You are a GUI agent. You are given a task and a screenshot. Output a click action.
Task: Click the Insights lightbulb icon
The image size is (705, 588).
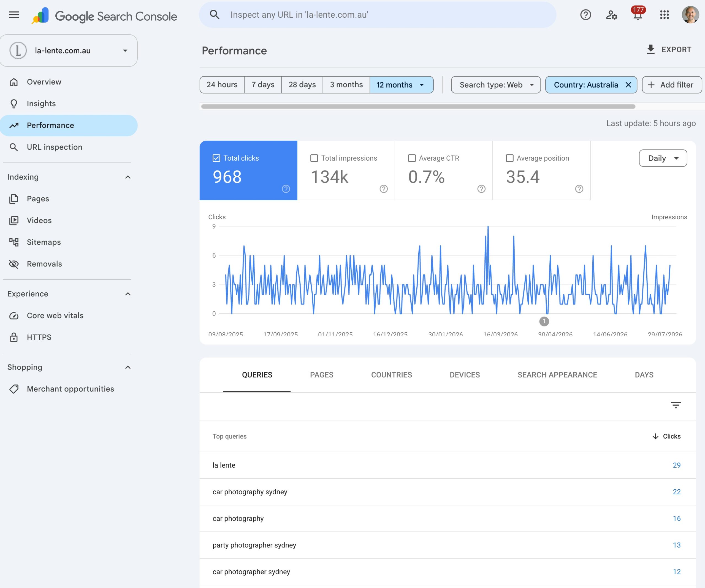pos(14,104)
